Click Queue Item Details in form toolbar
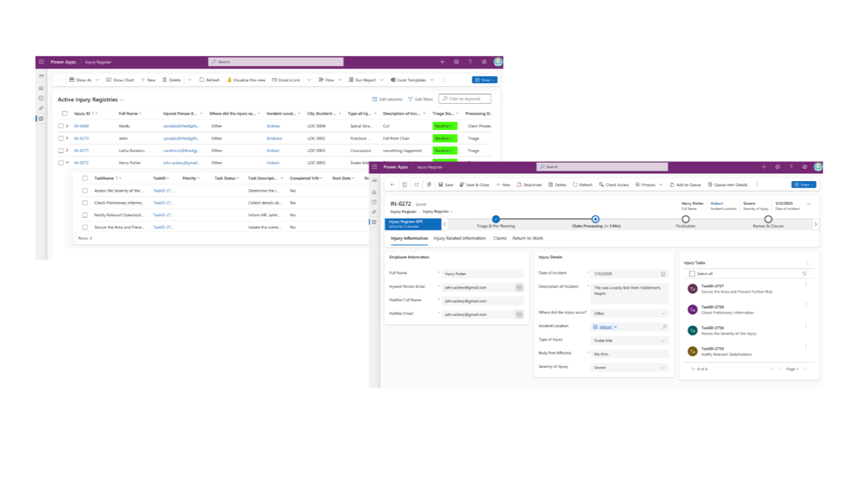This screenshot has width=868, height=488. pyautogui.click(x=728, y=184)
